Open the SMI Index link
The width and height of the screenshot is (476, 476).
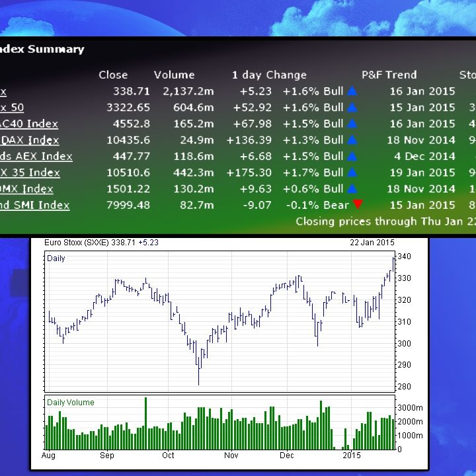point(34,205)
